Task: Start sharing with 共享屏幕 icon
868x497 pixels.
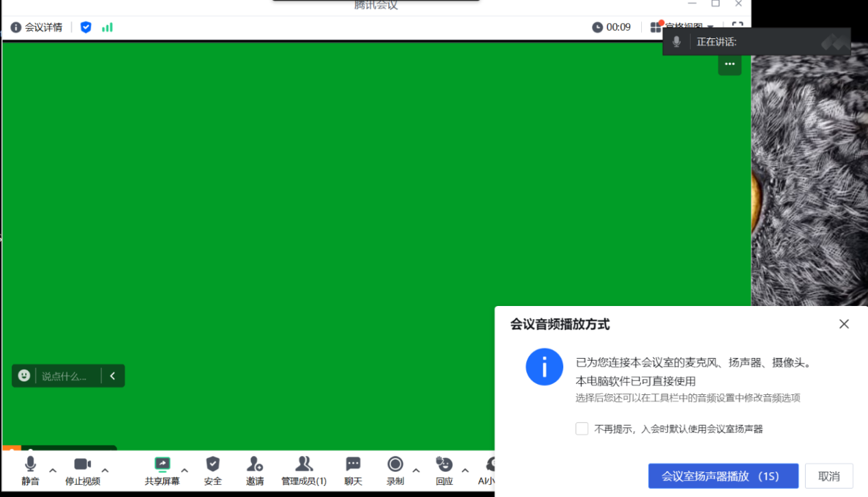Action: 162,470
